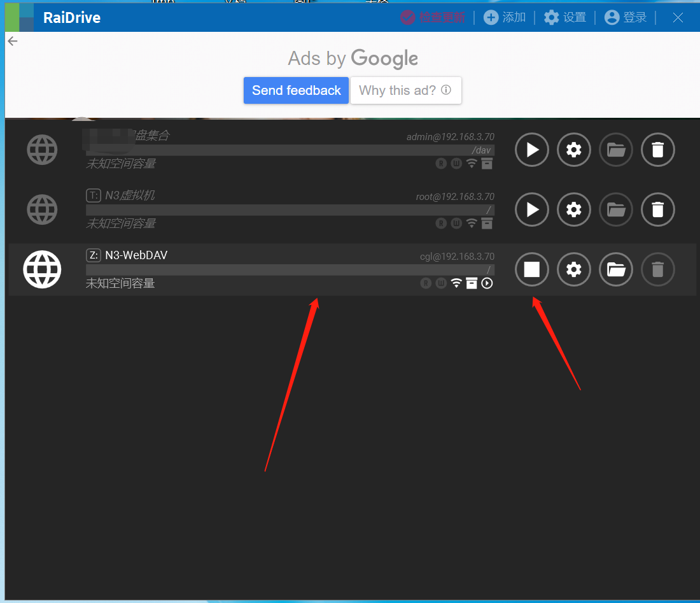Stop the N3-WebDAV drive connection
This screenshot has height=603, width=700.
[x=532, y=269]
